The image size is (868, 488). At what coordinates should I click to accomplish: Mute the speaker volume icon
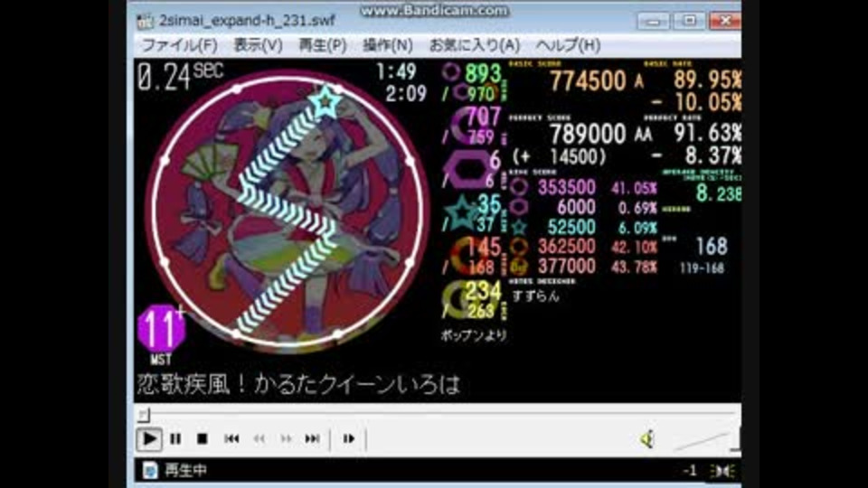point(647,439)
